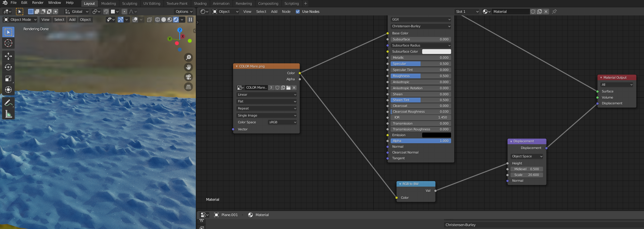Select the Measure ruler tool
Screen dimensions: 644x229
point(8,114)
